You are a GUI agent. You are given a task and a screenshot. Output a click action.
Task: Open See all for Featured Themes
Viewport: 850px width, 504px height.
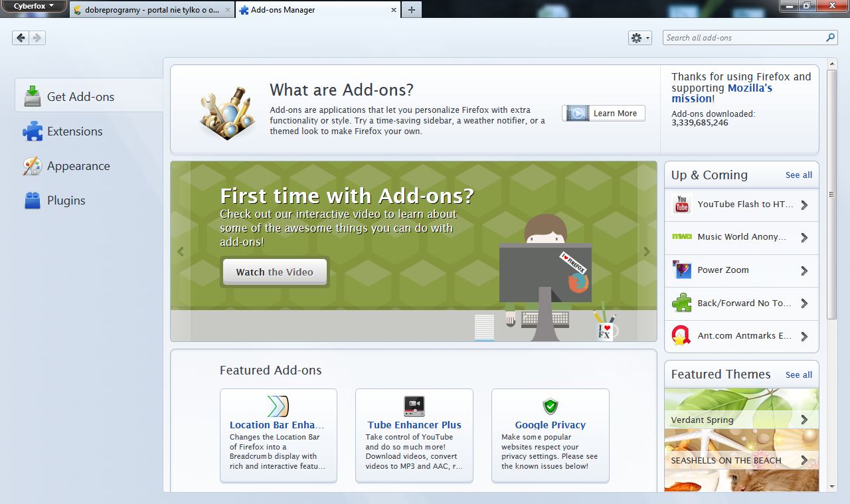(799, 375)
